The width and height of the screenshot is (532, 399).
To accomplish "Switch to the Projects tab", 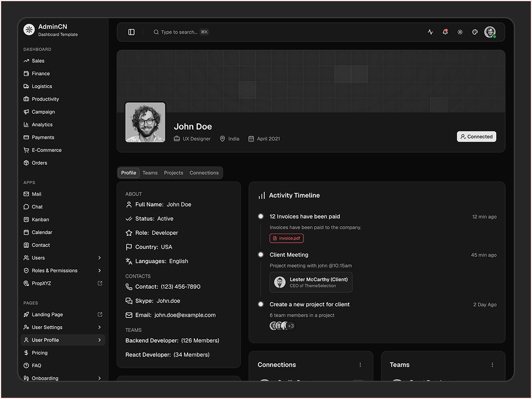I will click(173, 173).
